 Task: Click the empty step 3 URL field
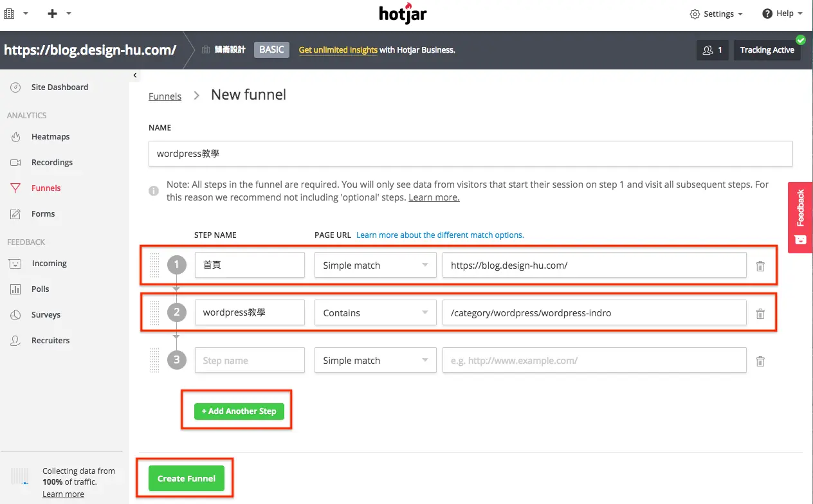[x=594, y=360]
